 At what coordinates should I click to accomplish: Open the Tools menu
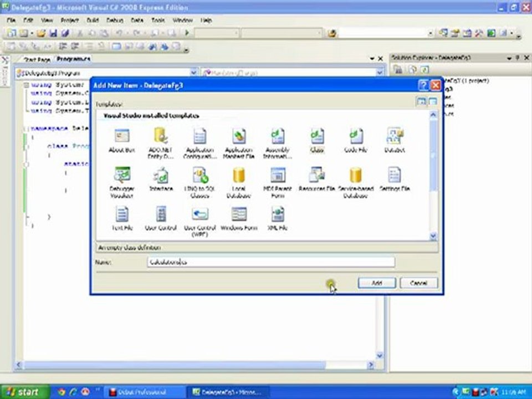158,21
